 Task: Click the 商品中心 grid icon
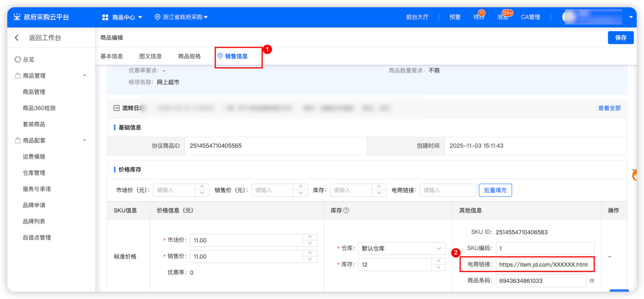pyautogui.click(x=105, y=17)
